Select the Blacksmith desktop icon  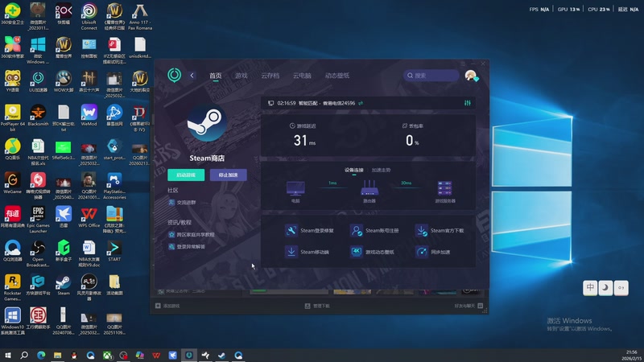[x=38, y=115]
